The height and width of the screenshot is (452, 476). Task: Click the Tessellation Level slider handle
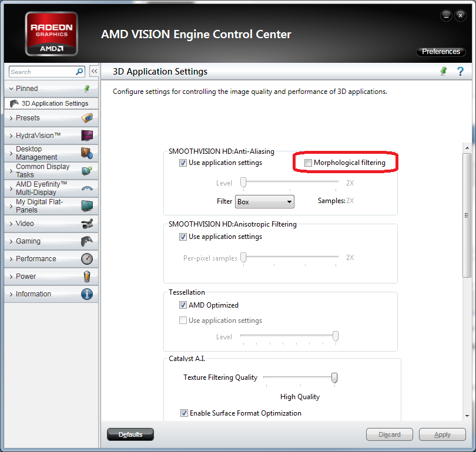point(336,336)
